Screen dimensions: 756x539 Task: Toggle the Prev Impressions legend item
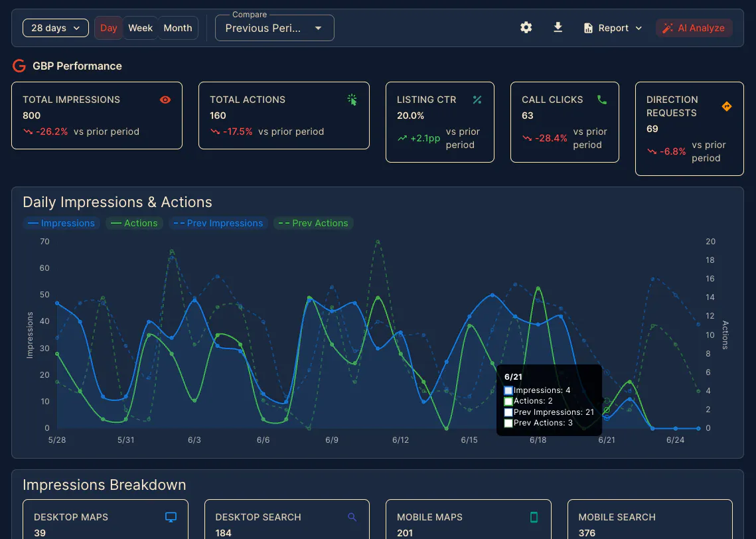pos(218,223)
